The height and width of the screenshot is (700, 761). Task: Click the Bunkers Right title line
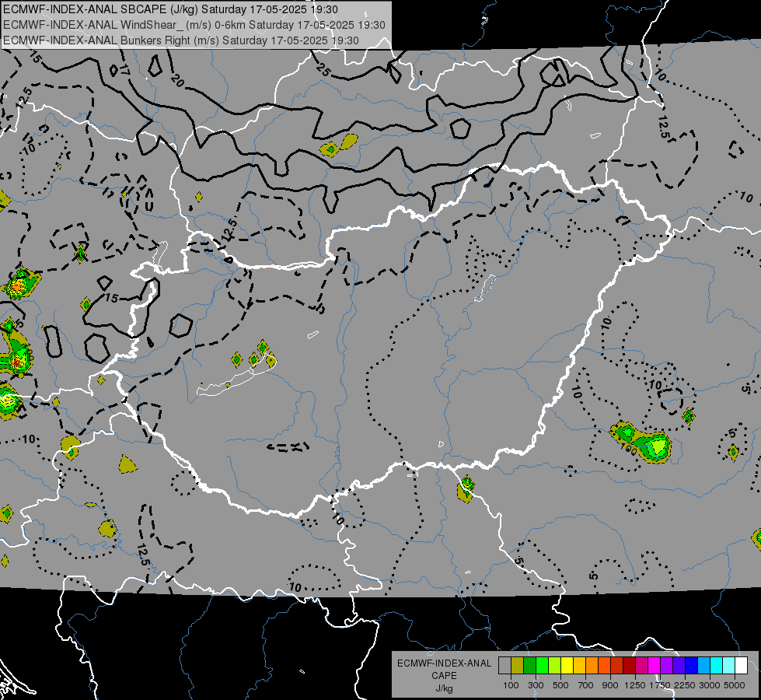click(x=181, y=40)
